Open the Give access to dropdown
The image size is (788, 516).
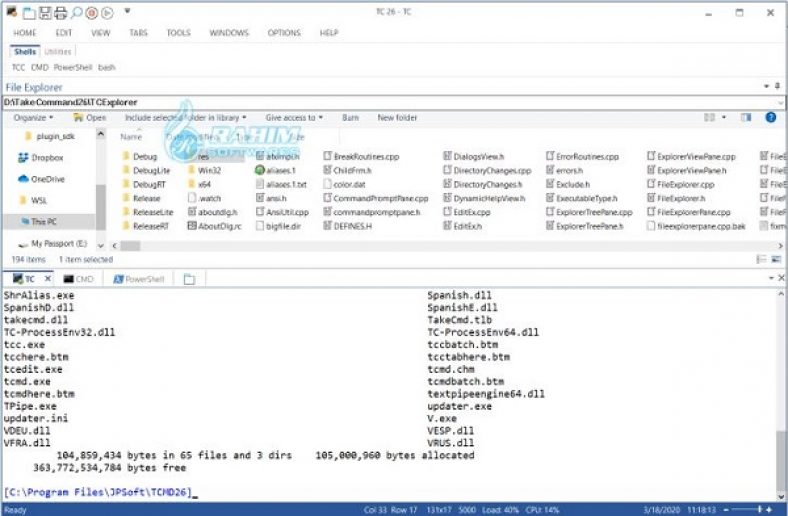[x=294, y=118]
